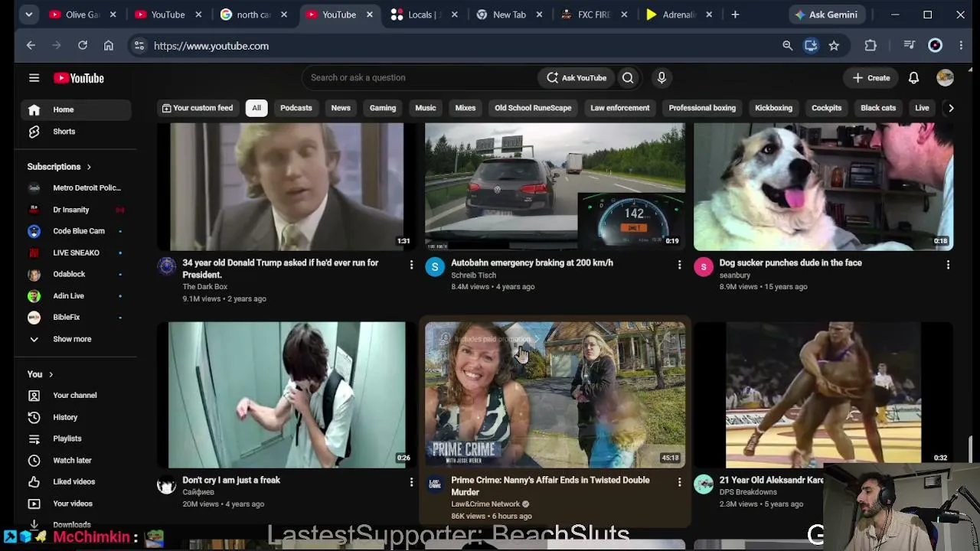Start voice search with the microphone icon
The height and width of the screenshot is (551, 980).
661,77
